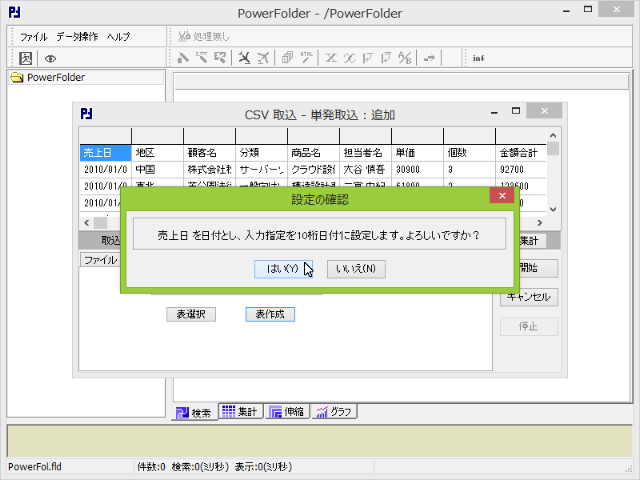Click the 処理無し toolbar icon
This screenshot has height=480, width=640.
204,37
